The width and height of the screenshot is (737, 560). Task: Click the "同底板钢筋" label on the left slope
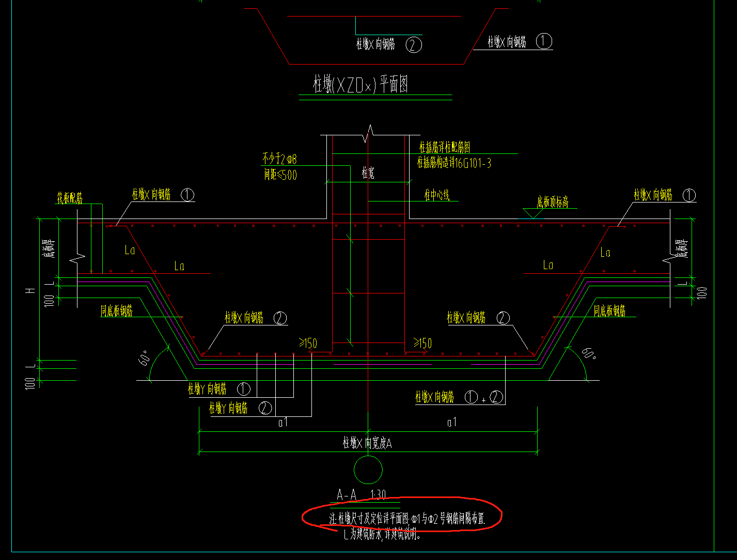tap(117, 311)
